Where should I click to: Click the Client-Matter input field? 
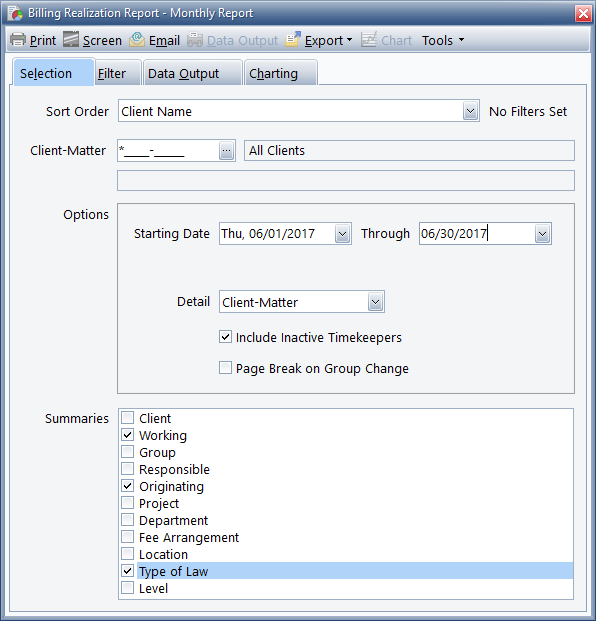click(x=168, y=150)
